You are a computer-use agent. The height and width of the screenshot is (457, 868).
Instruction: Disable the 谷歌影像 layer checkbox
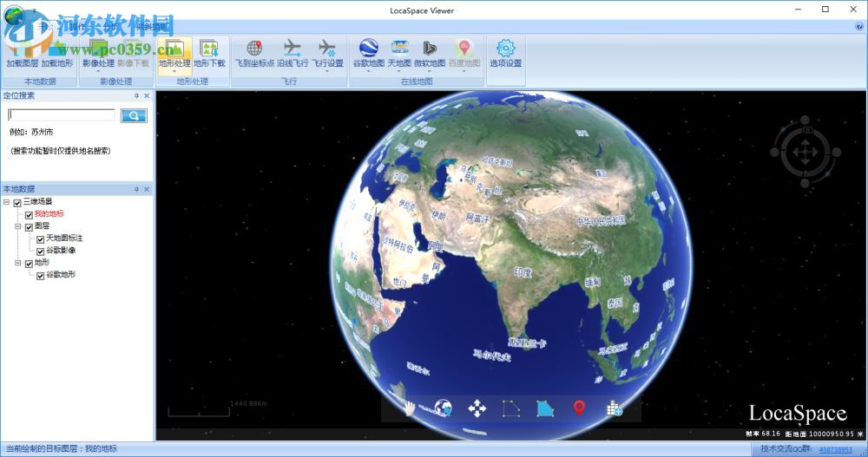41,251
